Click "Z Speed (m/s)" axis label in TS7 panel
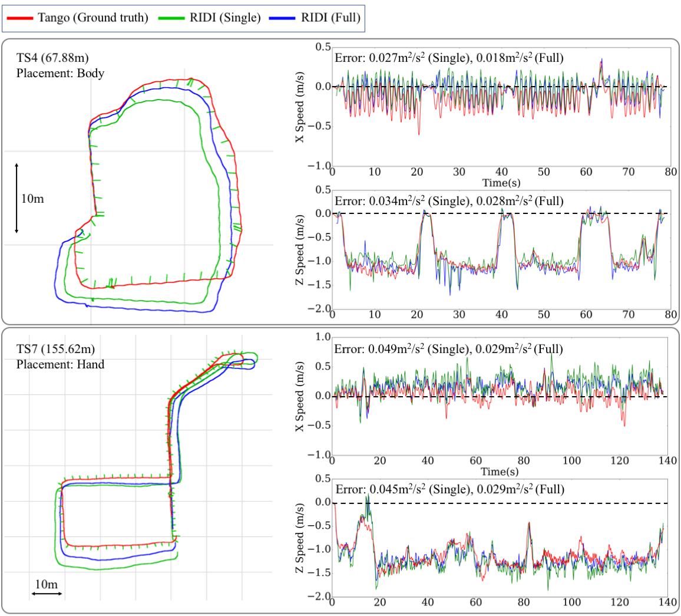Image resolution: width=681 pixels, height=616 pixels. pos(299,538)
